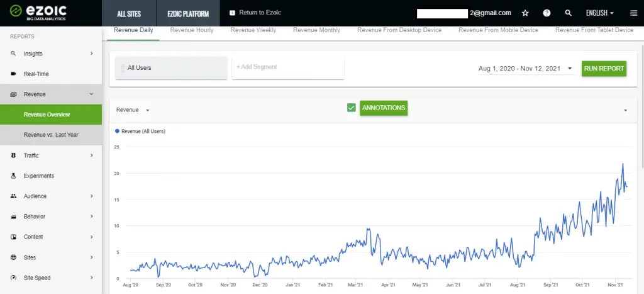Switch to Revenue Weekly tab
This screenshot has width=644, height=294.
(253, 30)
